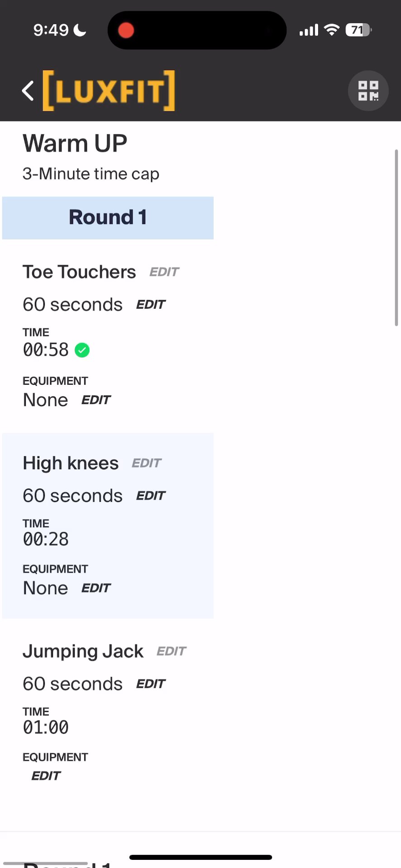Edit Toe Touchers 60 seconds duration
401x868 pixels.
click(x=151, y=305)
